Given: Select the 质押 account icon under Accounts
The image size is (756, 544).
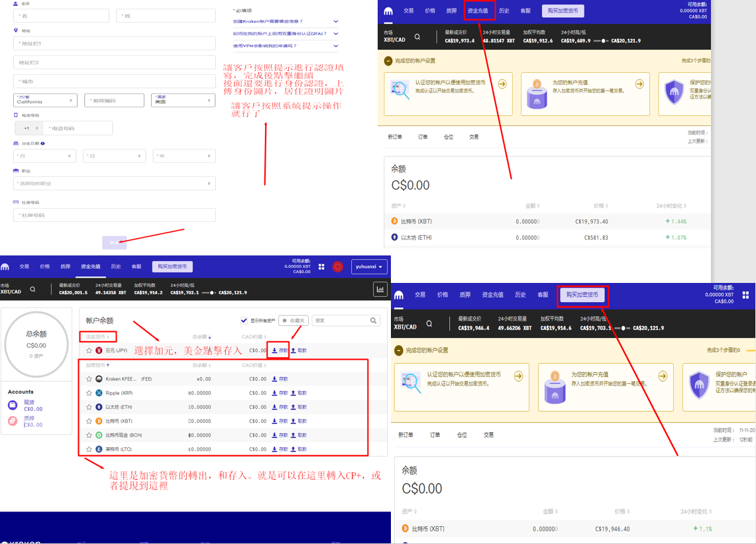Looking at the screenshot, I should [13, 421].
